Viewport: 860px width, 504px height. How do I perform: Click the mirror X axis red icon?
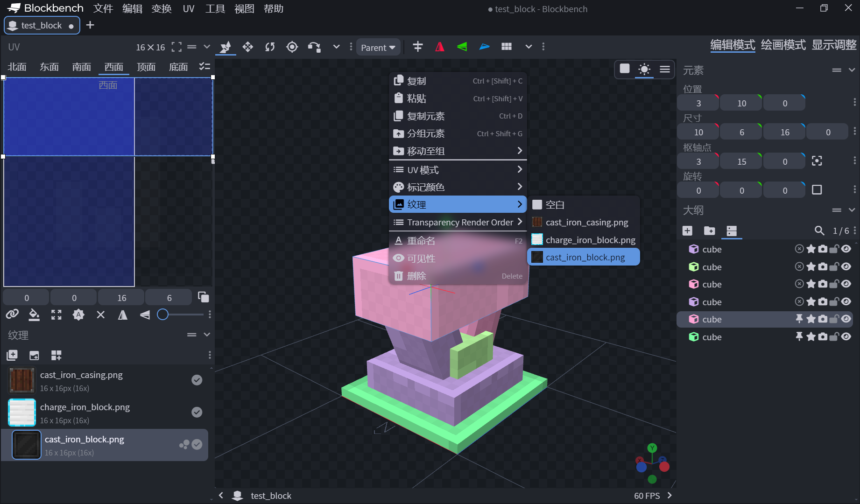439,47
